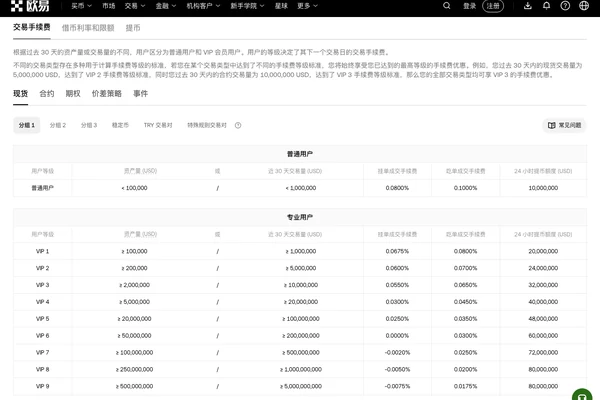This screenshot has width=600, height=400.
Task: Switch to the 期权 tab
Action: tap(73, 93)
